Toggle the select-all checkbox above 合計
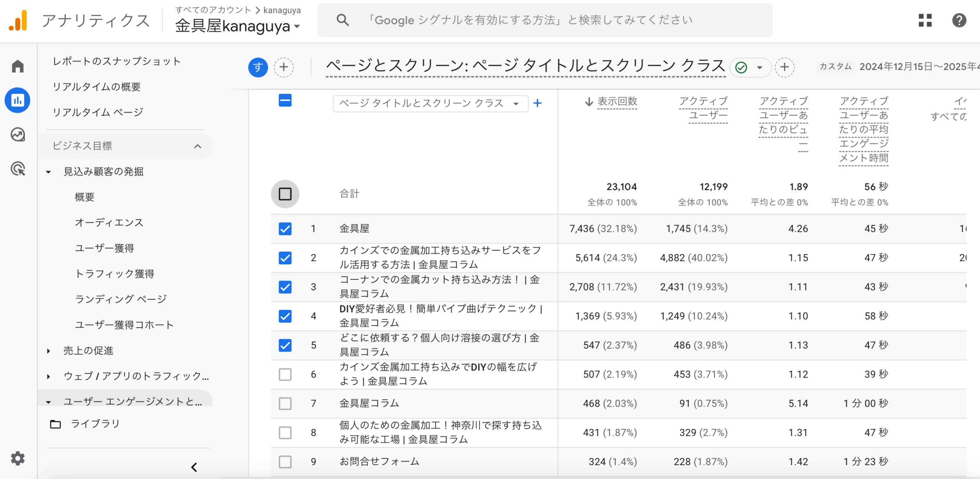The width and height of the screenshot is (980, 479). click(x=285, y=194)
